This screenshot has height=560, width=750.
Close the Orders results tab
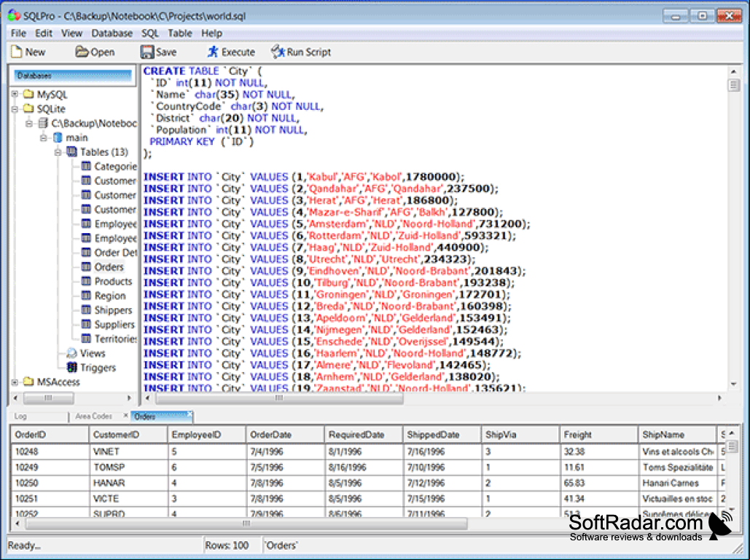190,414
